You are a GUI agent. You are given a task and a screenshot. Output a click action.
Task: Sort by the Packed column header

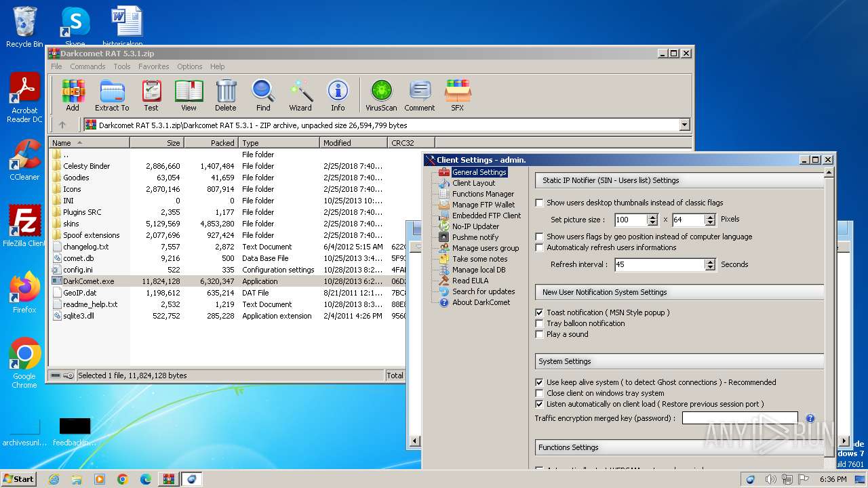pos(211,143)
